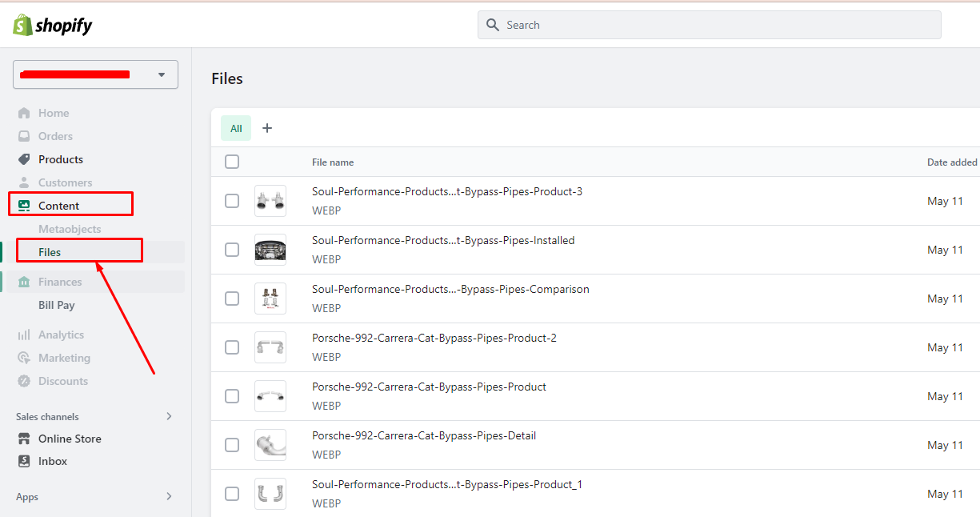Click the Files page heading
980x517 pixels.
(x=227, y=78)
